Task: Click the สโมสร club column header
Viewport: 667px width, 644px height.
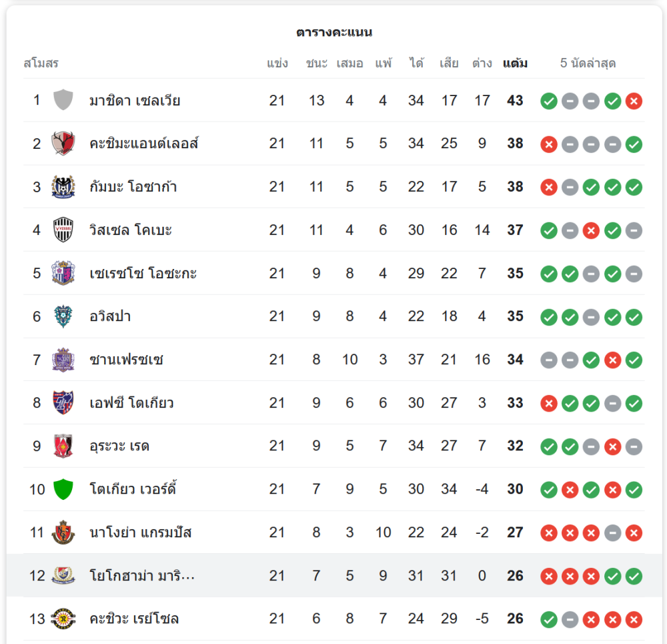Action: (41, 63)
